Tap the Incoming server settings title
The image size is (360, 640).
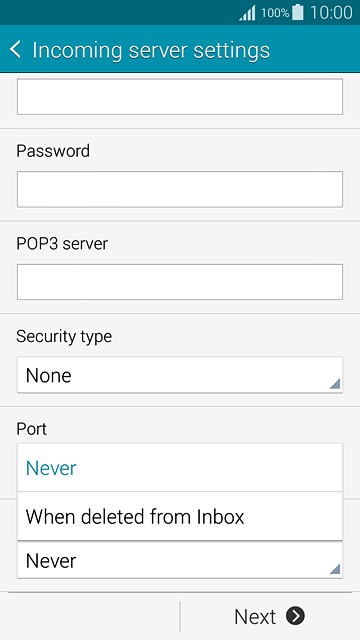pos(151,50)
